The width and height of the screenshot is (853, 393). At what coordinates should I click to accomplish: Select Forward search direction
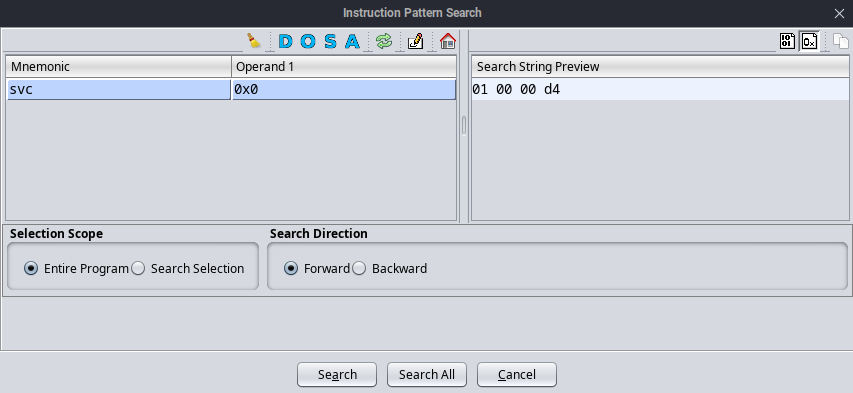point(291,268)
